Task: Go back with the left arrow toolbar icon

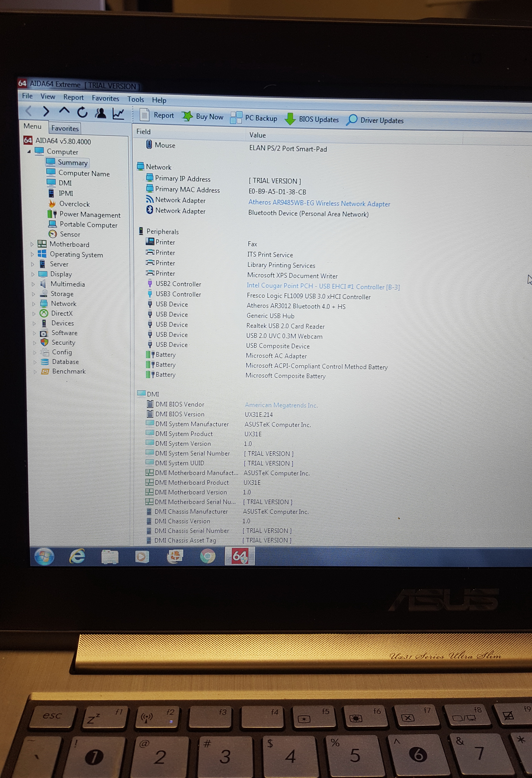Action: coord(29,111)
